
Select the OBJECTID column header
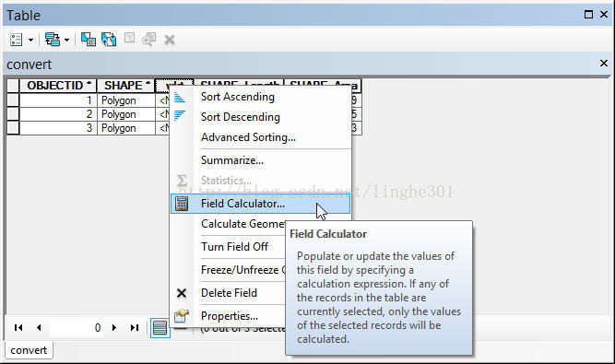pyautogui.click(x=58, y=86)
